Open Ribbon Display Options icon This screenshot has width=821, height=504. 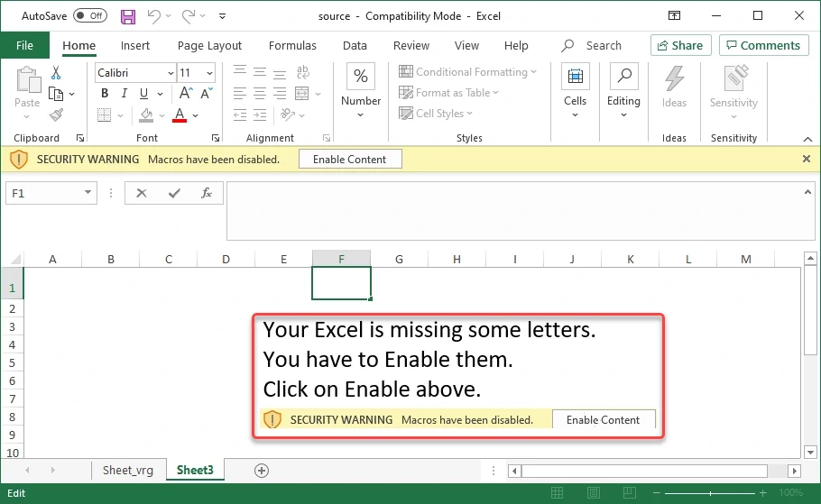pyautogui.click(x=675, y=15)
